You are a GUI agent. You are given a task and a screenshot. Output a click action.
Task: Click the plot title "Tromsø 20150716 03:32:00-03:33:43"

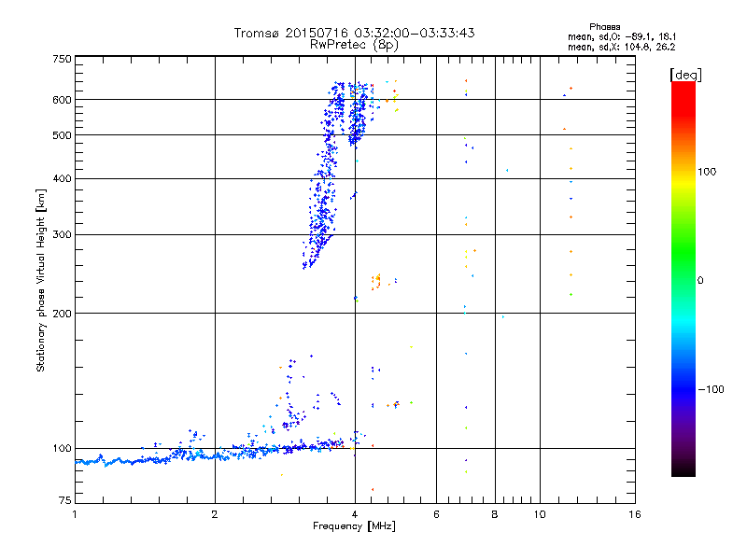pos(354,33)
